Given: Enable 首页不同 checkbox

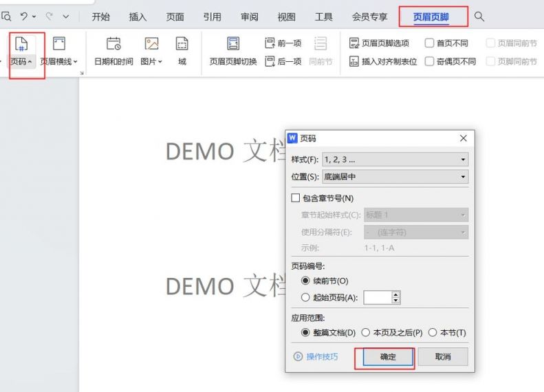Looking at the screenshot, I should pyautogui.click(x=429, y=43).
